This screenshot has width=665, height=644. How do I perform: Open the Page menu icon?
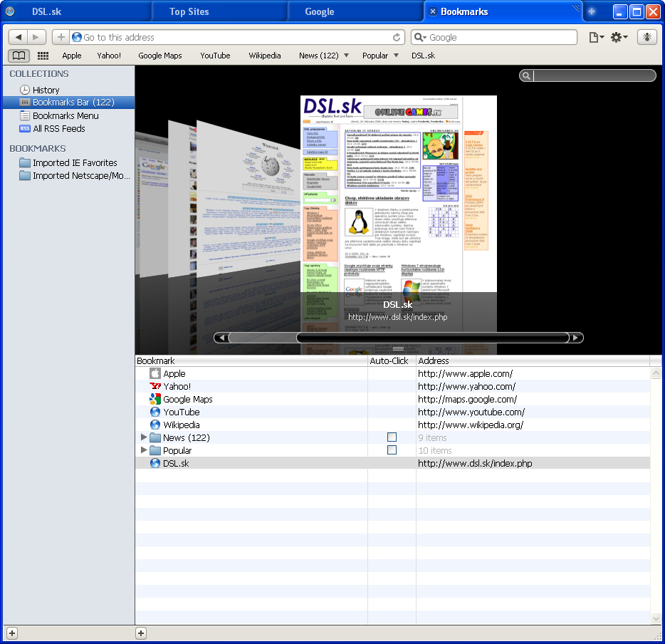[597, 37]
